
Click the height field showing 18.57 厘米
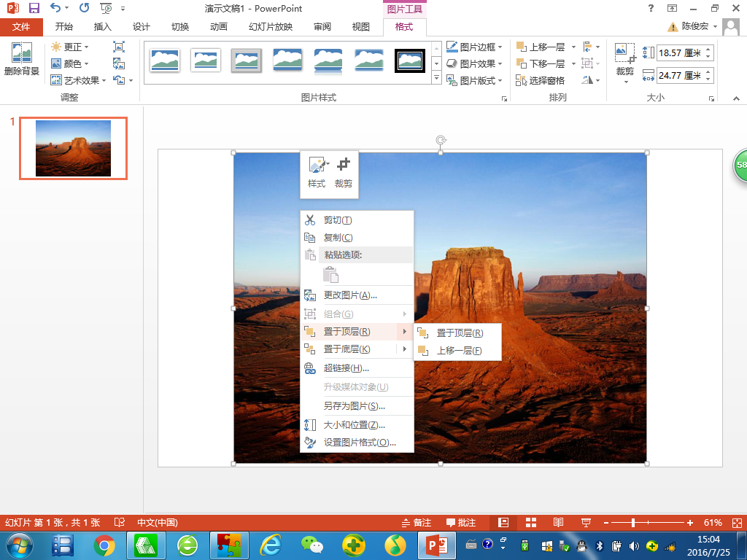tap(680, 52)
